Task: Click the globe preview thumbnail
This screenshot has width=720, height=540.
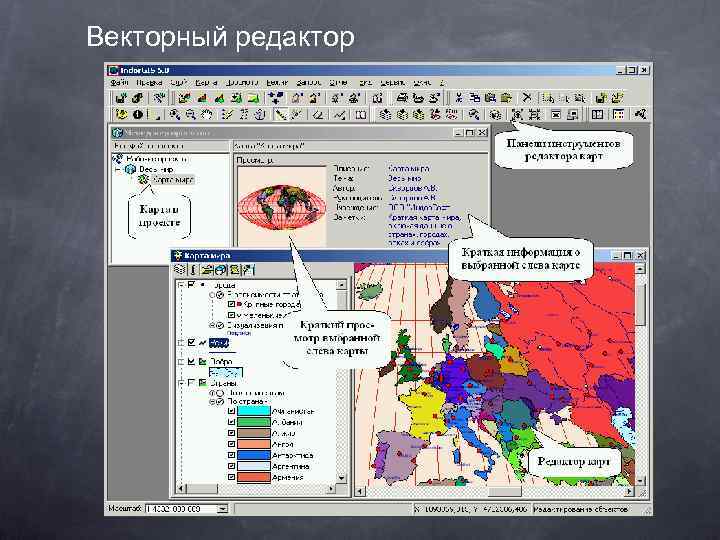Action: (x=281, y=207)
